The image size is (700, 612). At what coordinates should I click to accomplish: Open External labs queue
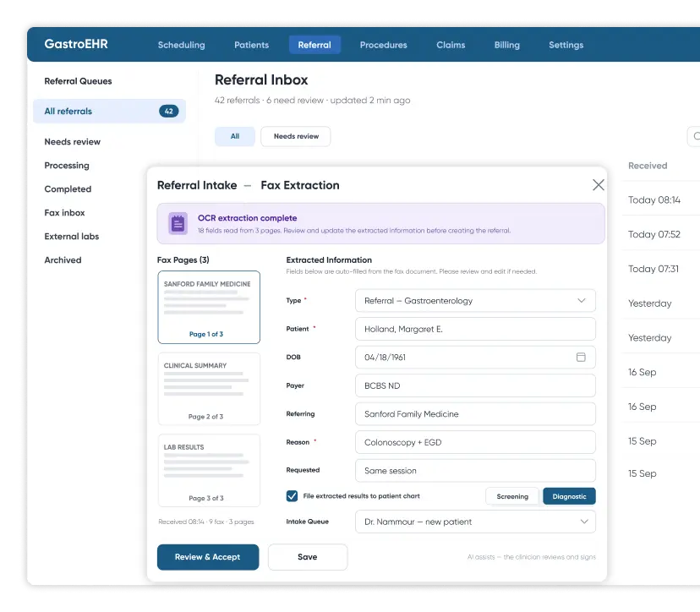coord(71,236)
